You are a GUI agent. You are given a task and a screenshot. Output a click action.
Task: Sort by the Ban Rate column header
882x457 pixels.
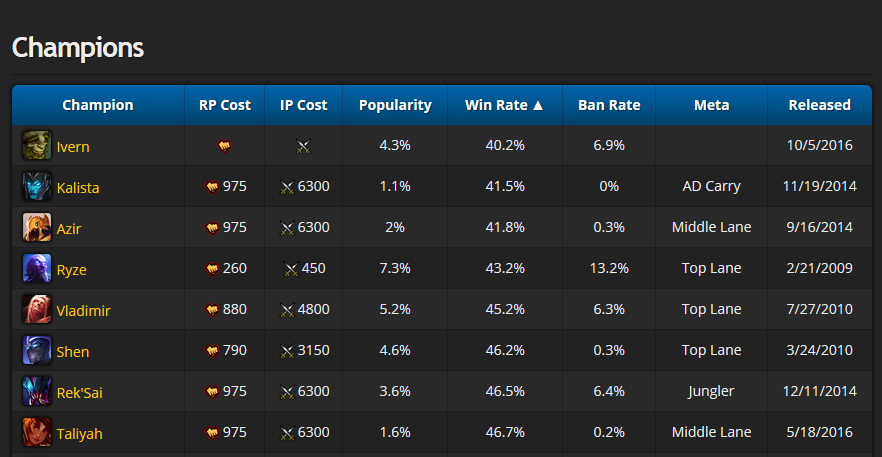point(609,105)
